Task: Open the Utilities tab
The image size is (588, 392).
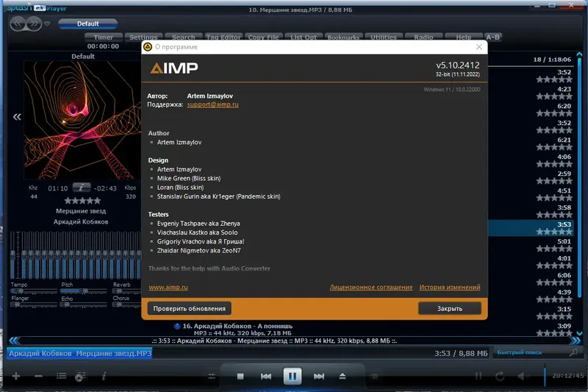Action: pyautogui.click(x=383, y=37)
